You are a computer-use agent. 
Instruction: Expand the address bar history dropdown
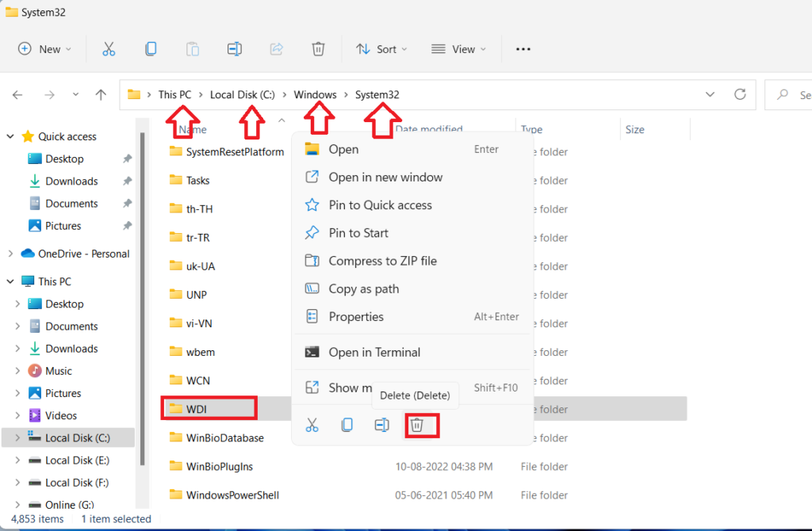tap(710, 95)
